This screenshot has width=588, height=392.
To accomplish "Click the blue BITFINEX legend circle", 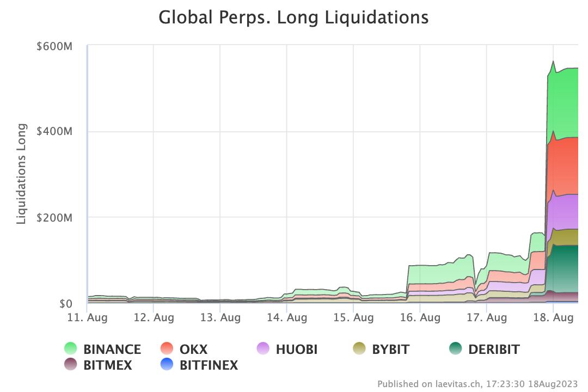I will [167, 364].
